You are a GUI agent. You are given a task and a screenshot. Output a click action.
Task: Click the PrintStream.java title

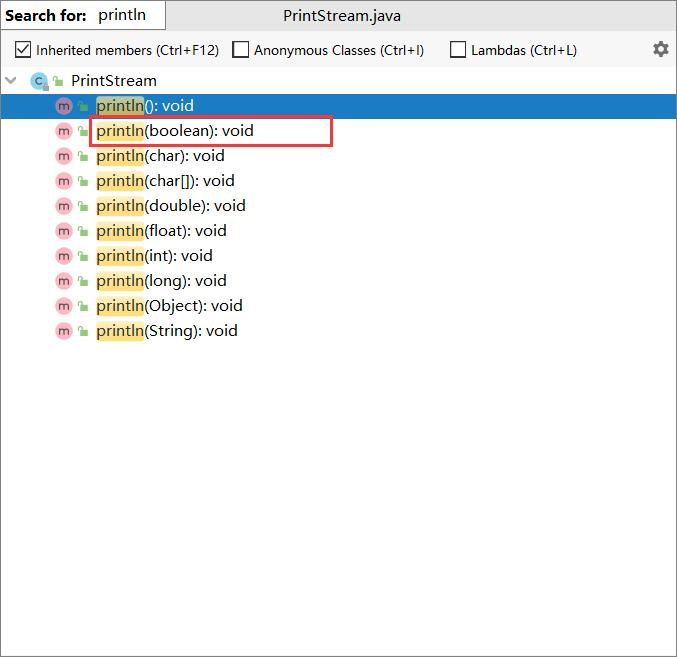coord(342,16)
